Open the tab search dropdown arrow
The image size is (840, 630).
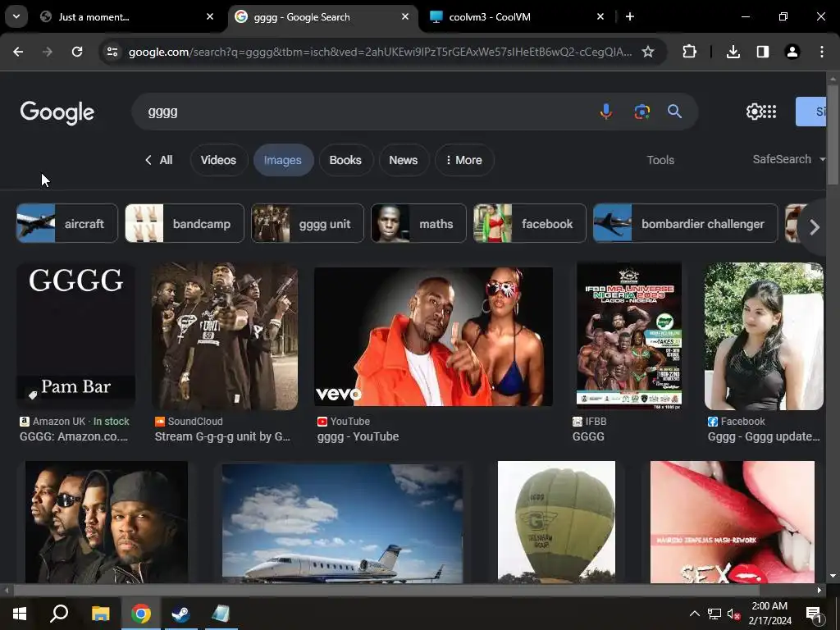pyautogui.click(x=16, y=16)
